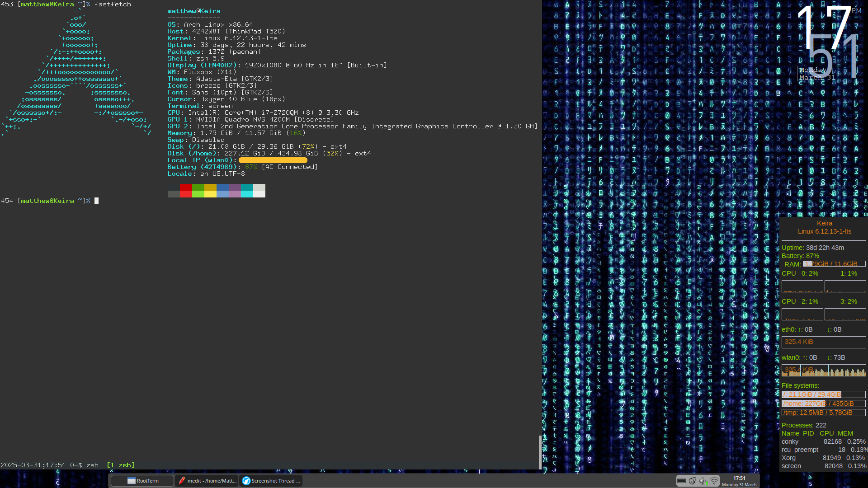868x488 pixels.
Task: Click the conky 'Battery: 87%' entry
Action: [x=800, y=256]
